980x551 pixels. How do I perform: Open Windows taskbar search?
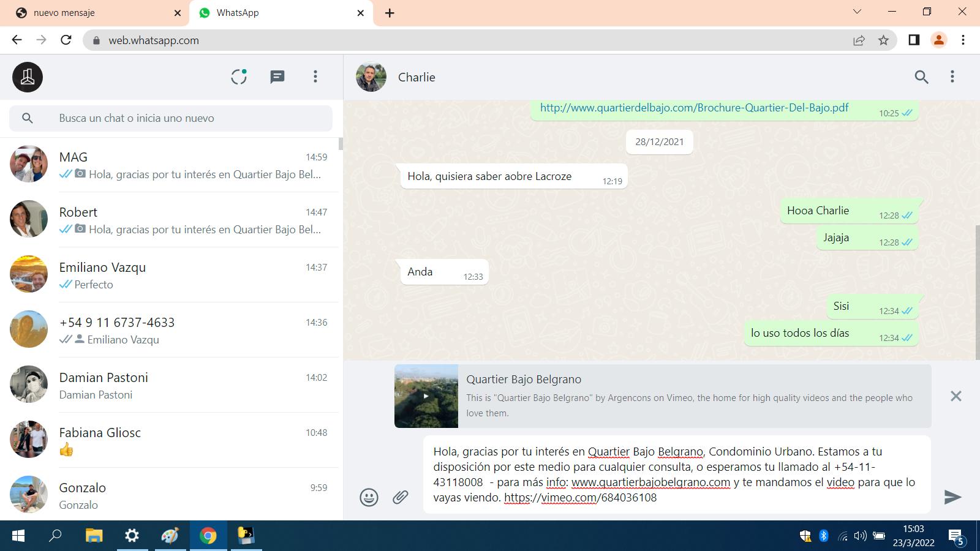coord(56,536)
